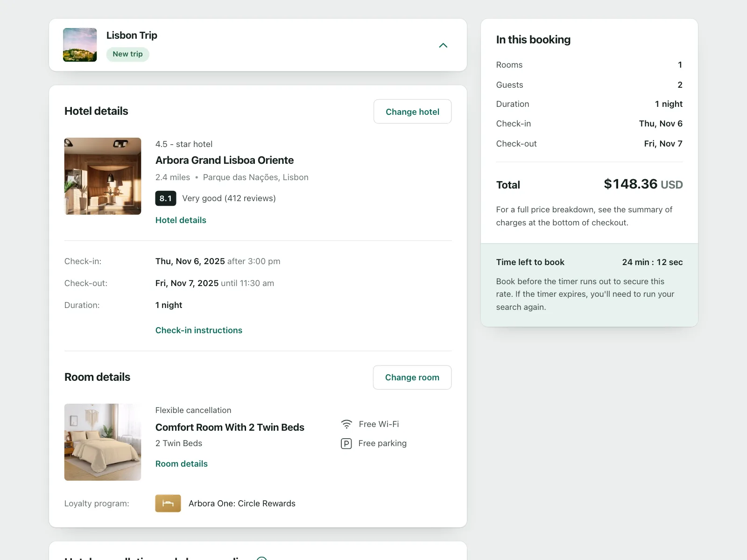Click the 1 night value under Hotel details

click(169, 305)
